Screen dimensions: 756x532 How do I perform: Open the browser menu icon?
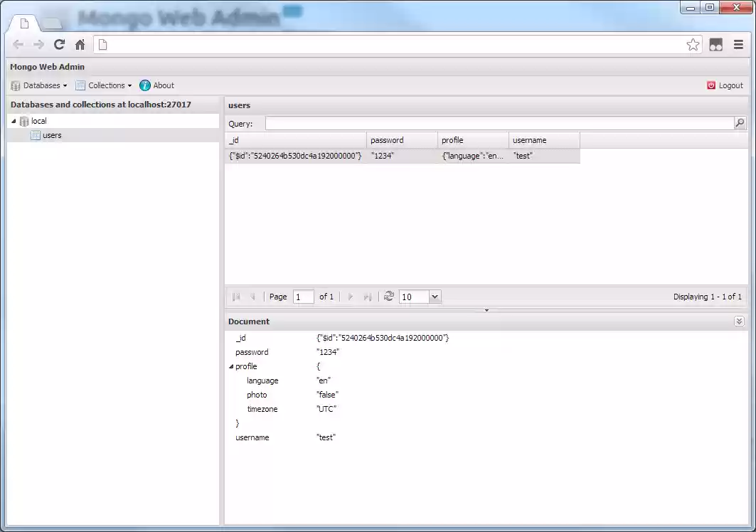point(738,44)
